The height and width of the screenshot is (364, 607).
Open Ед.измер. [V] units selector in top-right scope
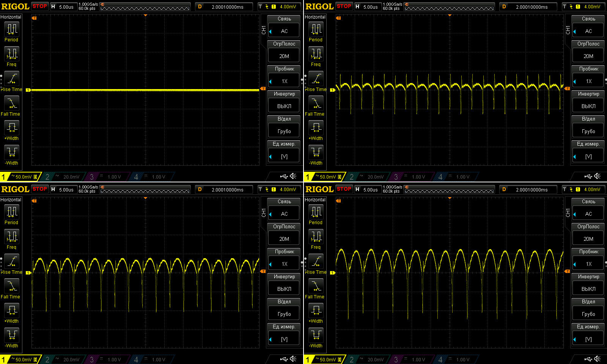point(588,156)
